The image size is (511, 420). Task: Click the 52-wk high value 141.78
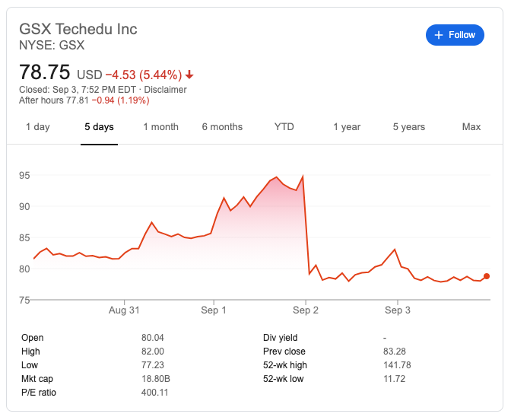[x=397, y=365]
